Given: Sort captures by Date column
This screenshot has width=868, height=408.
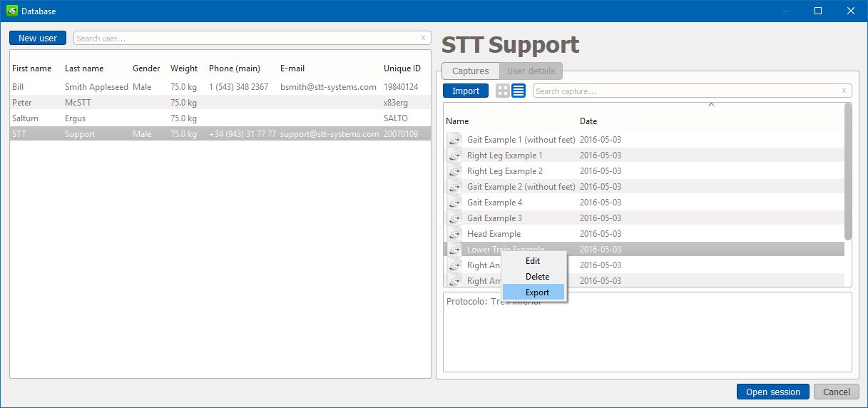Looking at the screenshot, I should pyautogui.click(x=588, y=121).
